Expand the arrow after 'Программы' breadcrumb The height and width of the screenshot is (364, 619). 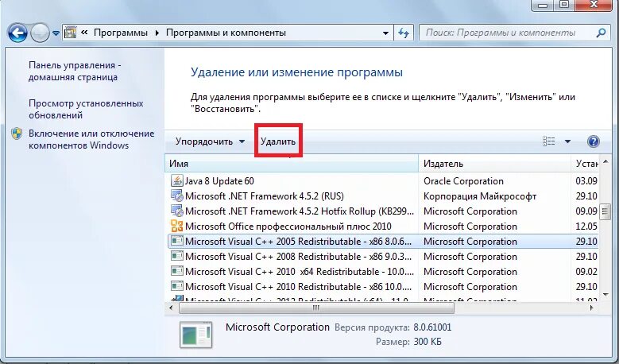tap(157, 33)
